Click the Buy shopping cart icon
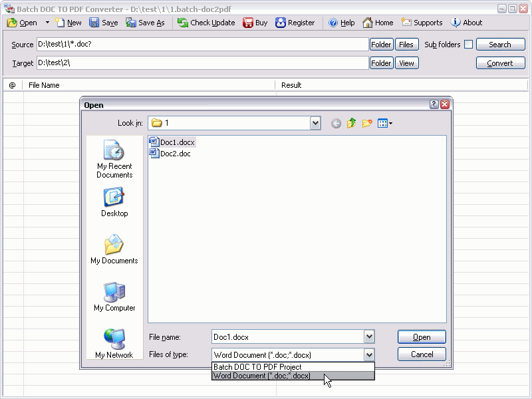This screenshot has width=532, height=399. [247, 23]
